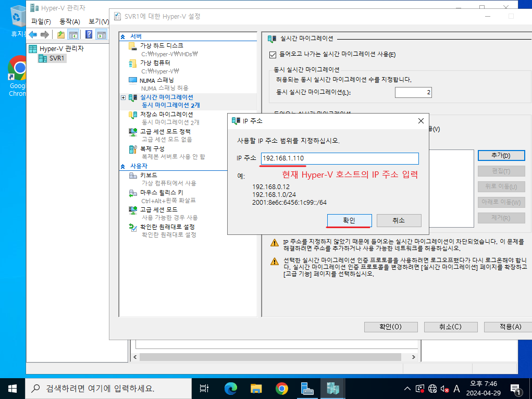
Task: Open 저장소 마이그레이션 via its icon
Action: (133, 115)
